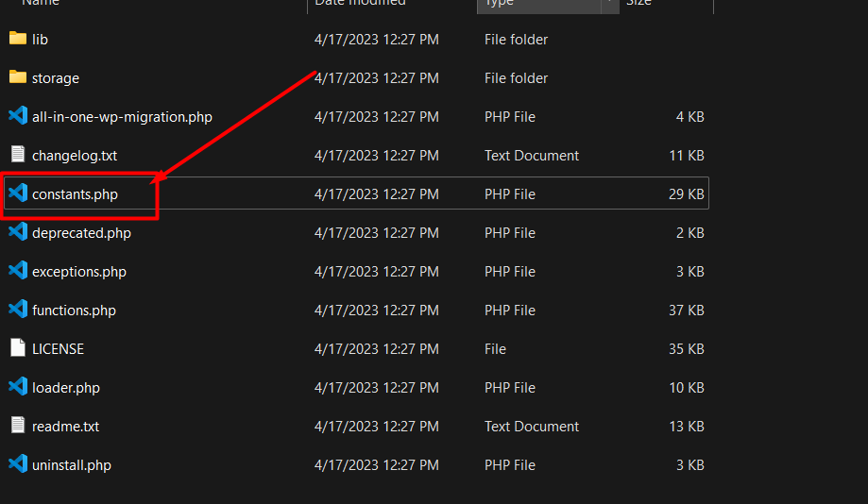The image size is (868, 504).
Task: Open the Type column filter dropdown arrow
Action: click(610, 4)
